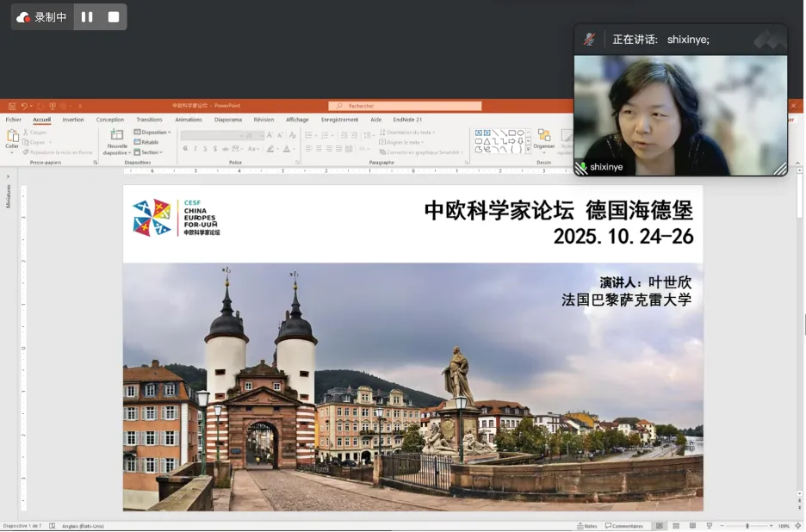Open the Fichier menu
This screenshot has width=806, height=532.
14,120
